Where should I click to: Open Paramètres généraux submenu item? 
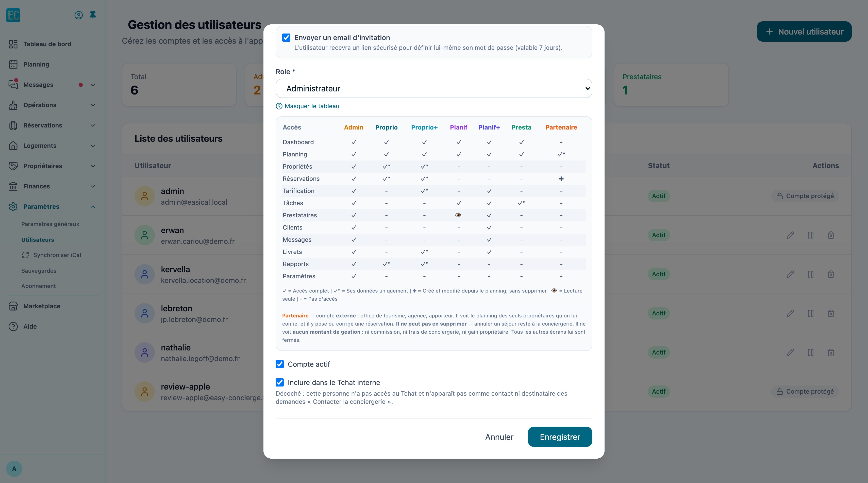pyautogui.click(x=50, y=224)
